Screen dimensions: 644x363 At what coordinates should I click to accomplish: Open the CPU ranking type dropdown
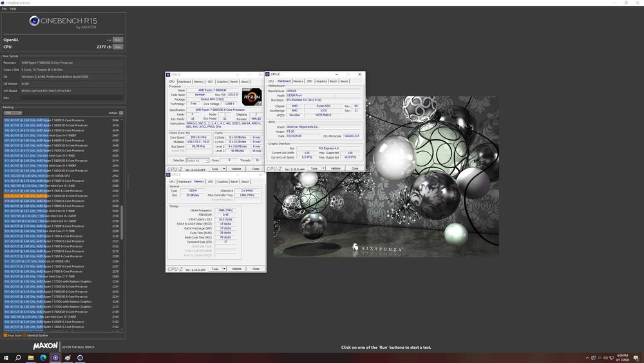tap(13, 113)
